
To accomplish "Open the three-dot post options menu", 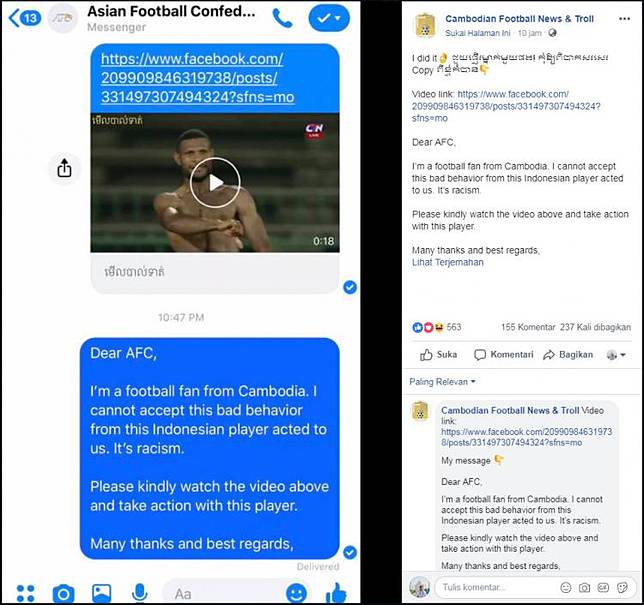I will pyautogui.click(x=624, y=18).
